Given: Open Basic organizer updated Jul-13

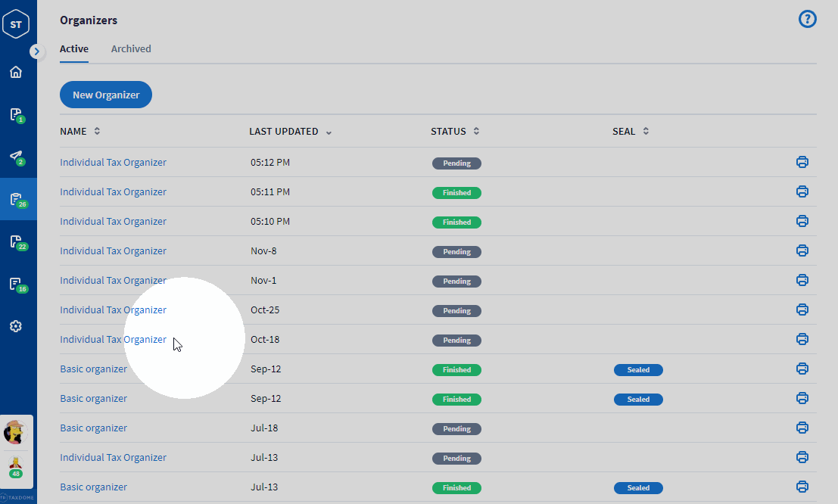Looking at the screenshot, I should coord(94,487).
